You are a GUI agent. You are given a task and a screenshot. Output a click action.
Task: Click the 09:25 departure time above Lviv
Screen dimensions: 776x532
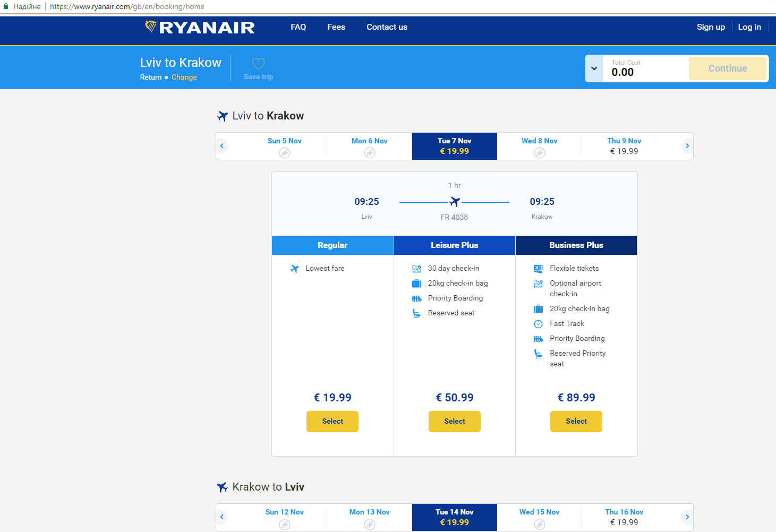point(367,202)
